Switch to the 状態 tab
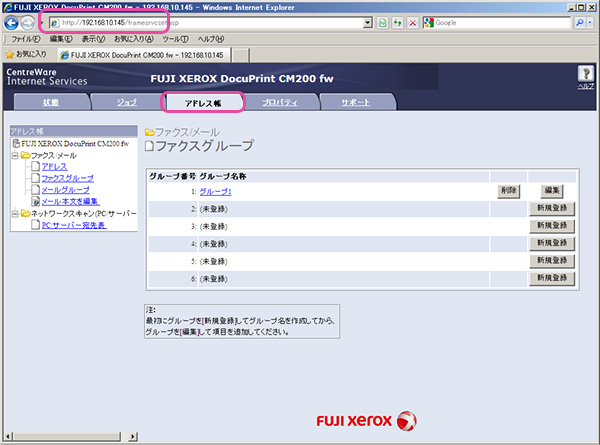The height and width of the screenshot is (445, 600). [x=50, y=103]
